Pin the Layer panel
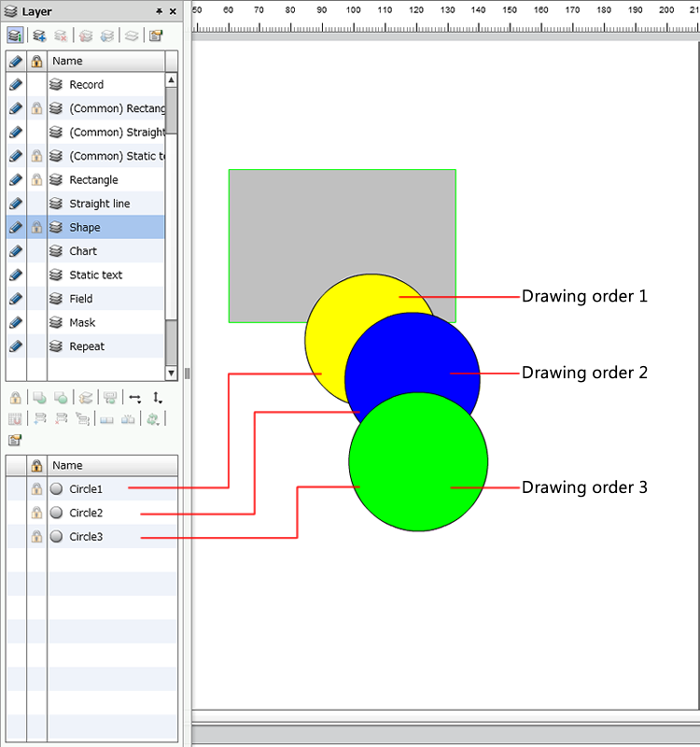This screenshot has height=747, width=700. (159, 11)
